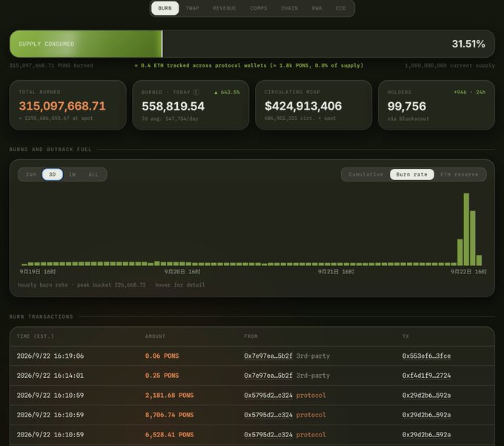This screenshot has height=446, width=504.
Task: Click the 643.5% change indicator
Action: point(227,92)
